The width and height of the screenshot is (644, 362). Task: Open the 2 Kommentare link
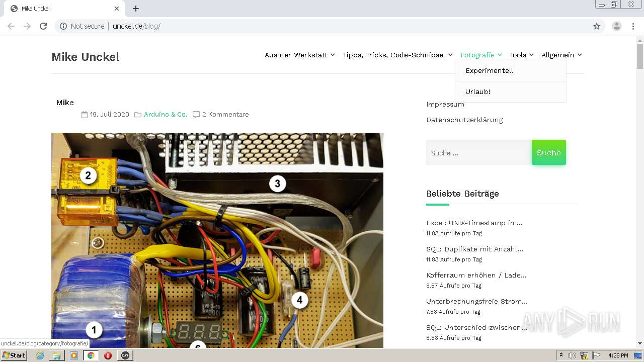[x=225, y=115]
